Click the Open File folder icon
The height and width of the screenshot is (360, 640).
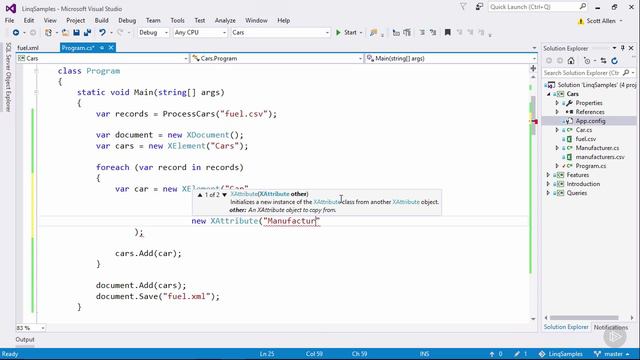[x=65, y=33]
